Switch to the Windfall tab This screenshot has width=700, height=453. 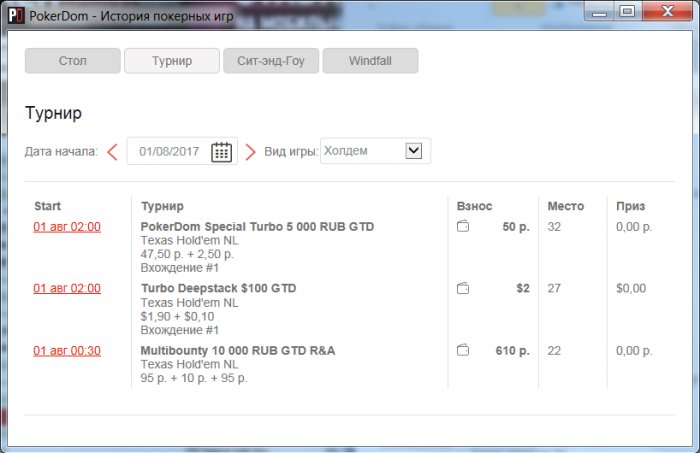coord(371,61)
